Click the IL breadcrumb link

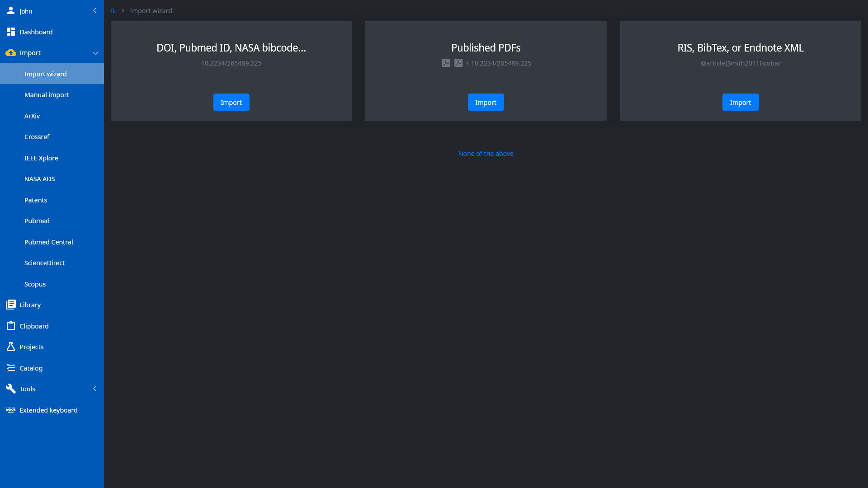pyautogui.click(x=113, y=10)
